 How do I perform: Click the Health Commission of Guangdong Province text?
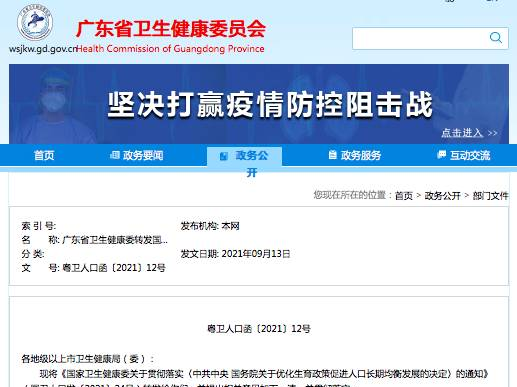(x=170, y=49)
